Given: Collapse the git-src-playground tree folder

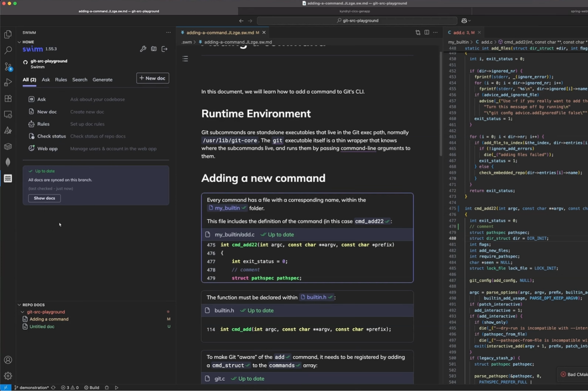Looking at the screenshot, I should pyautogui.click(x=23, y=312).
